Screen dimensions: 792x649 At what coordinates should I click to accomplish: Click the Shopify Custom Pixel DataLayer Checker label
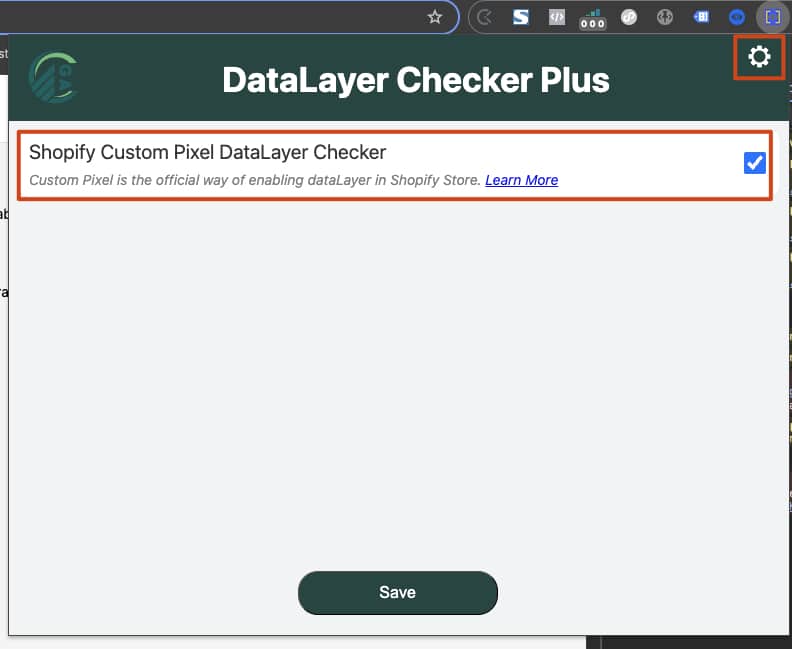coord(208,152)
